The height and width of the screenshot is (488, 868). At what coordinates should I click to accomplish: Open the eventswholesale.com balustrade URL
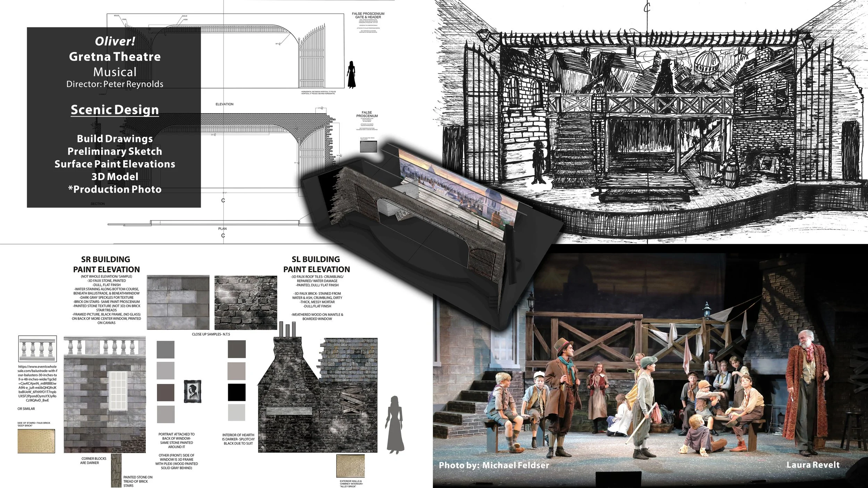click(x=37, y=383)
